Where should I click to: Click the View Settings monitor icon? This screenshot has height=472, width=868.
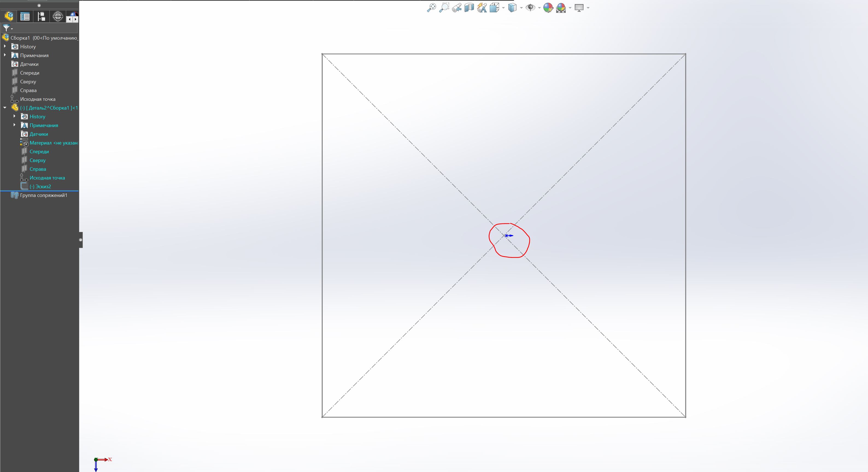(x=579, y=8)
